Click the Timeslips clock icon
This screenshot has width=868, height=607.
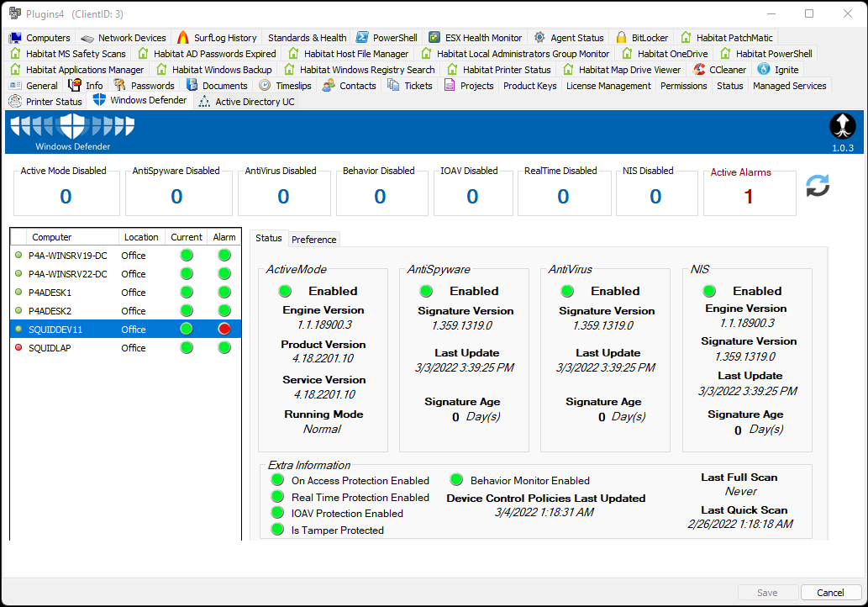point(266,85)
